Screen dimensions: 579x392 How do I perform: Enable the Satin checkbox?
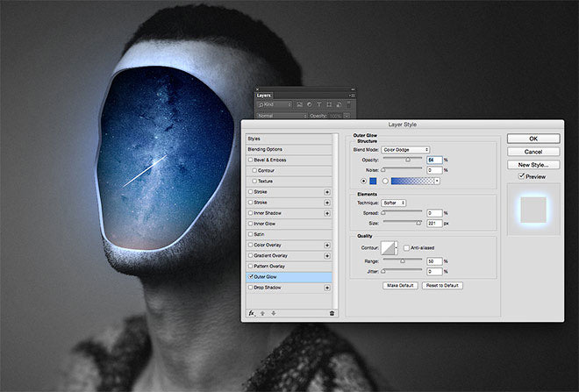tap(251, 234)
